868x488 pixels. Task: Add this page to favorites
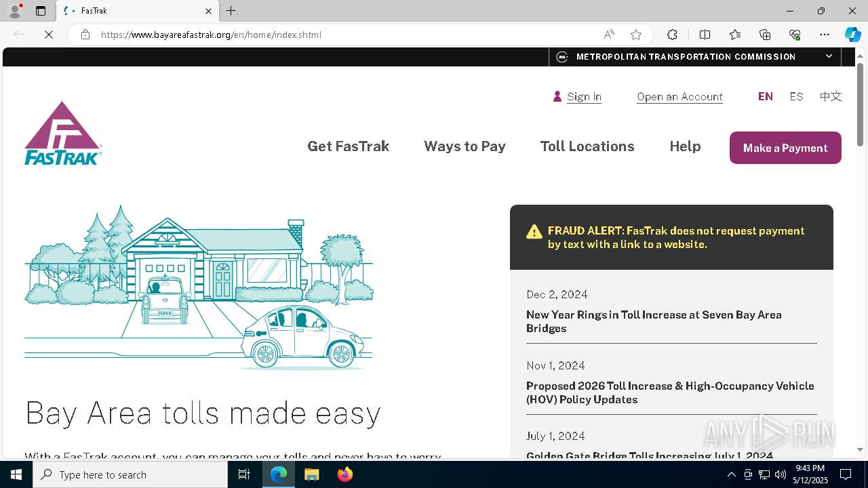click(636, 35)
